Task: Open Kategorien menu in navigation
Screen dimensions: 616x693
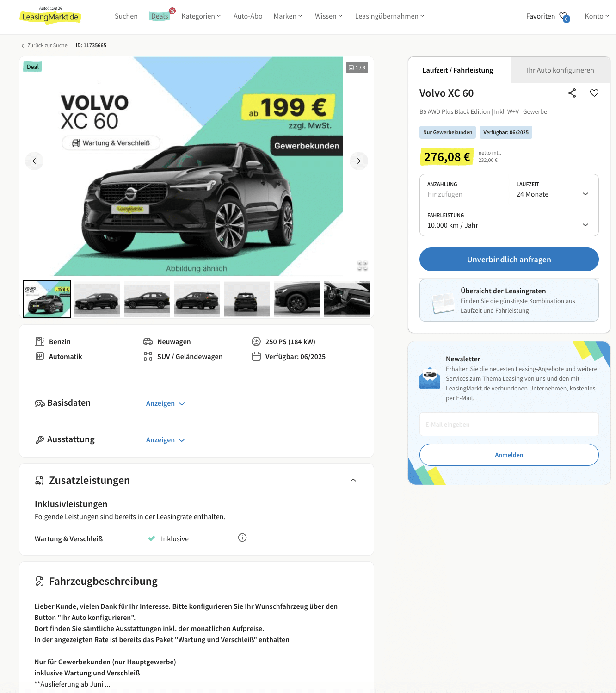Action: pos(201,16)
